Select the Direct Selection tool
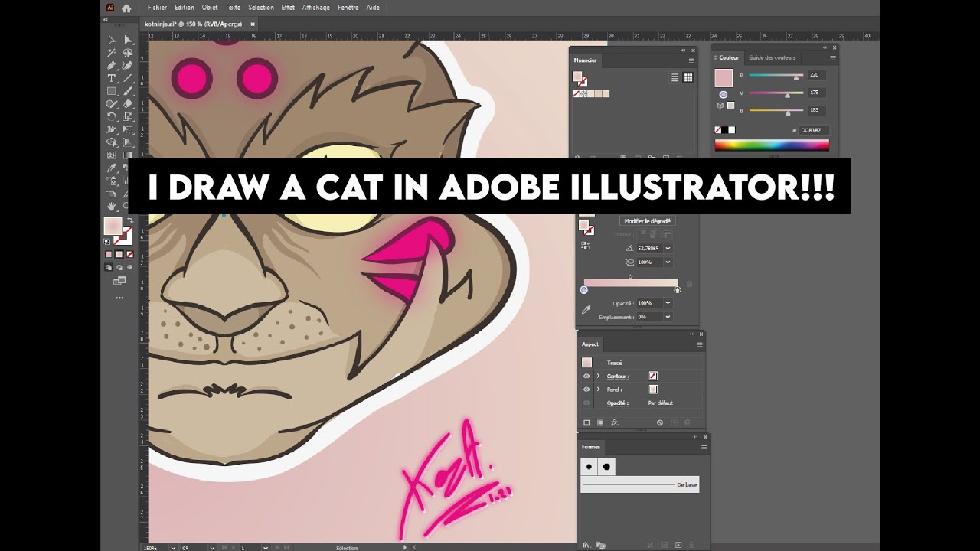980x551 pixels. pos(128,40)
